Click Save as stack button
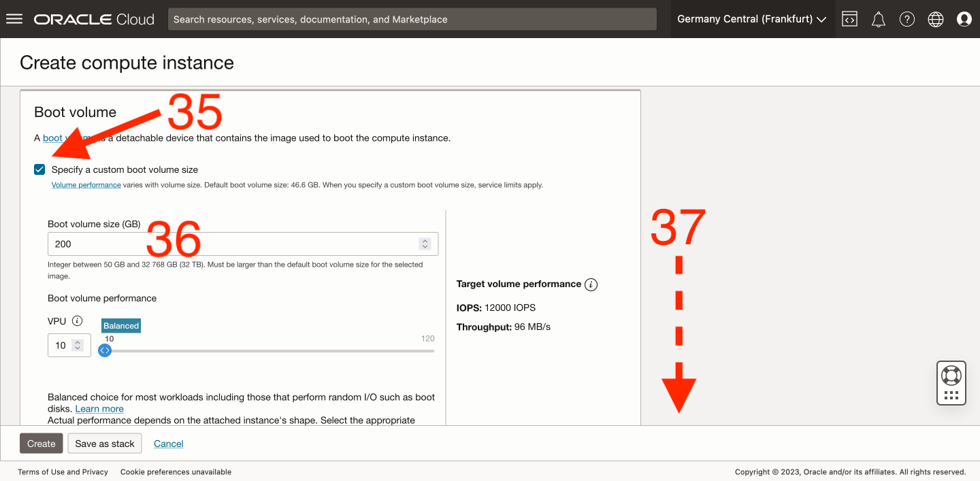 (x=105, y=444)
